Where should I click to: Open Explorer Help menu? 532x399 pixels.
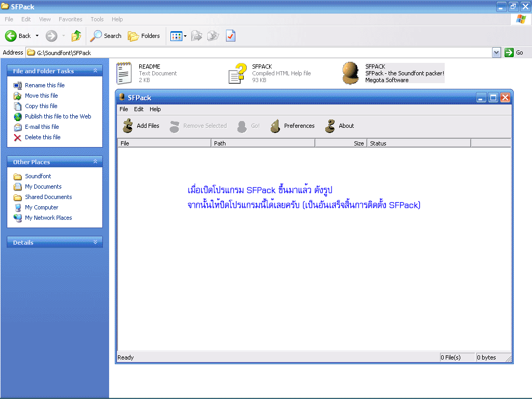coord(117,19)
